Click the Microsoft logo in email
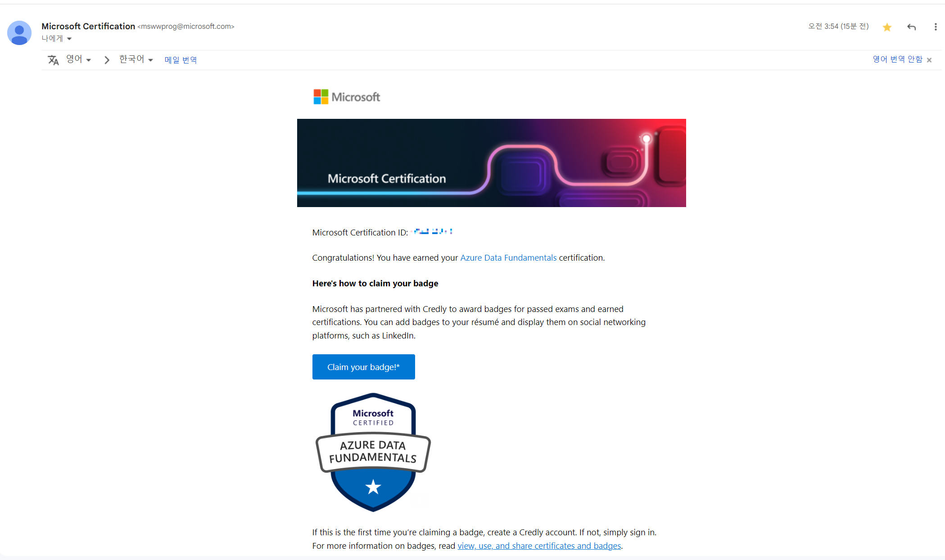Viewport: 945px width, 560px height. (x=347, y=97)
